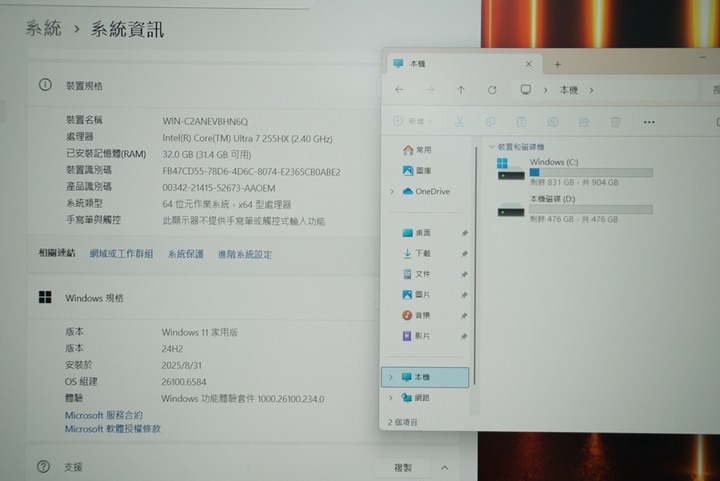Collapse the 裝置和磁碟機 group

point(491,147)
